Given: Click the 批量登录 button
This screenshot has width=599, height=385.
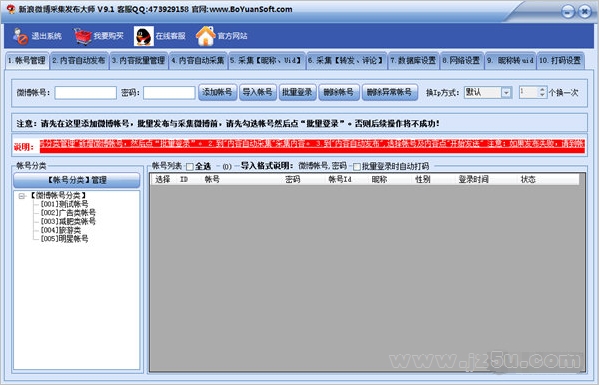Looking at the screenshot, I should coord(297,92).
